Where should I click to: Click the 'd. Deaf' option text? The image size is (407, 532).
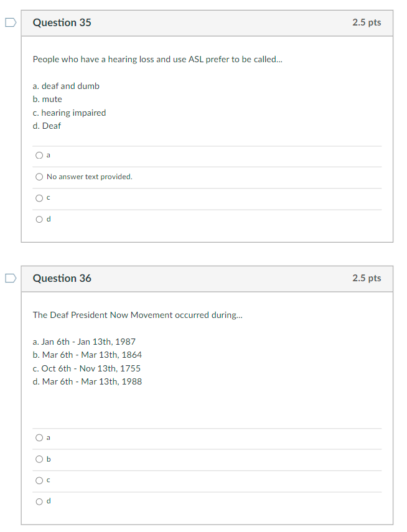point(47,126)
